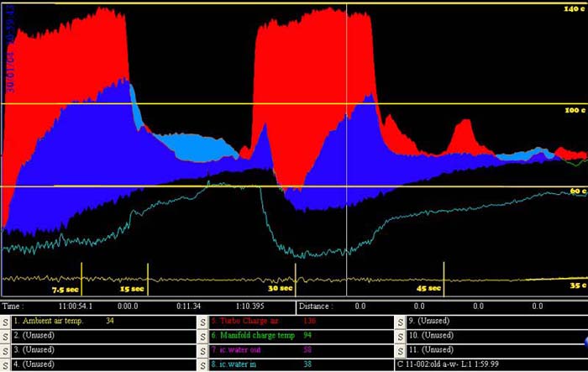Toggle the S button for Turbo Charge air
The image size is (588, 372).
[202, 322]
